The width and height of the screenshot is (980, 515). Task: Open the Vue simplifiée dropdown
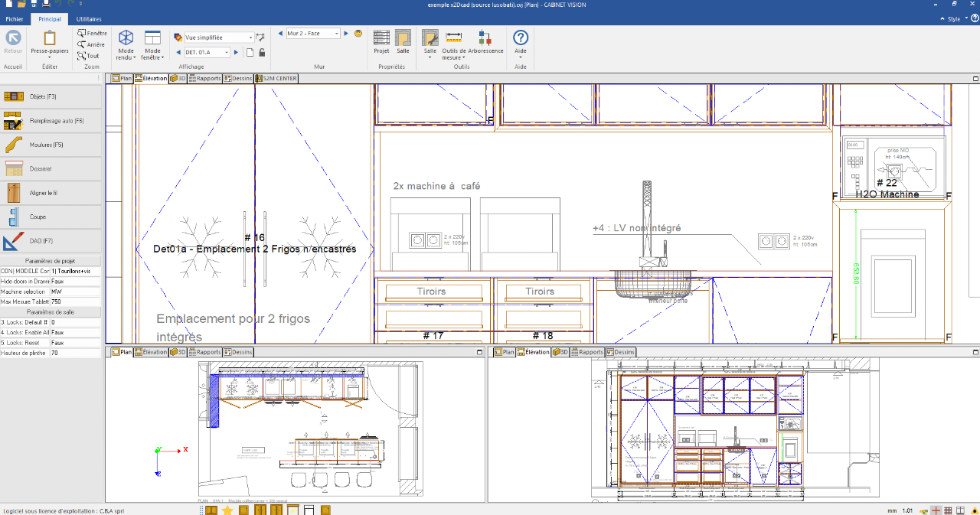click(250, 37)
